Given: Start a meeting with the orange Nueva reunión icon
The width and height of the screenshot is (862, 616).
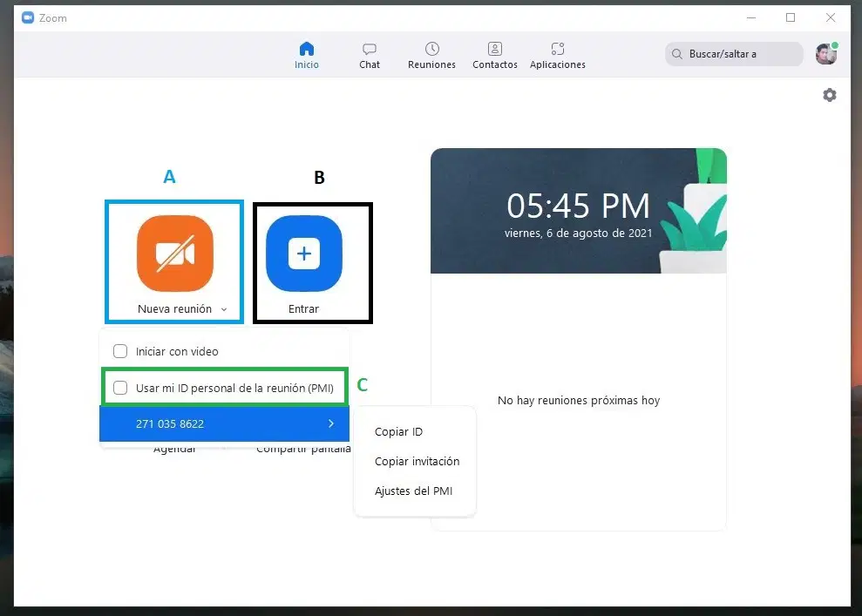Looking at the screenshot, I should (x=175, y=254).
